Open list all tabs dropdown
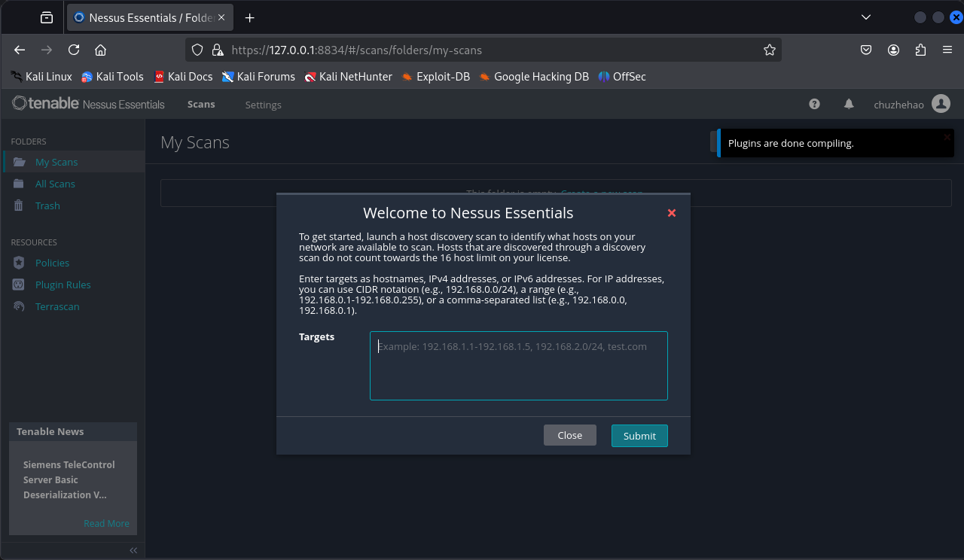964x560 pixels. (866, 17)
